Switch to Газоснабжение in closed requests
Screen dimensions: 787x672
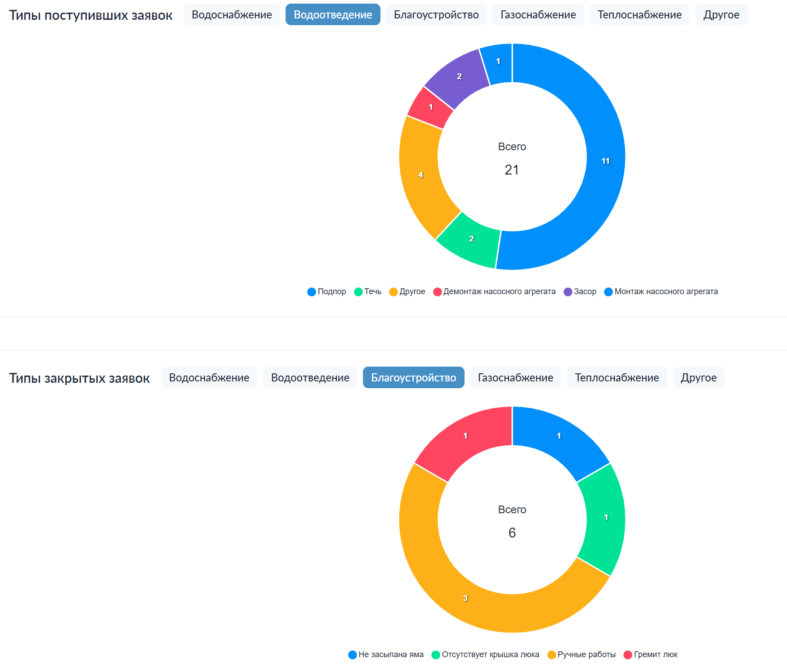click(x=515, y=378)
